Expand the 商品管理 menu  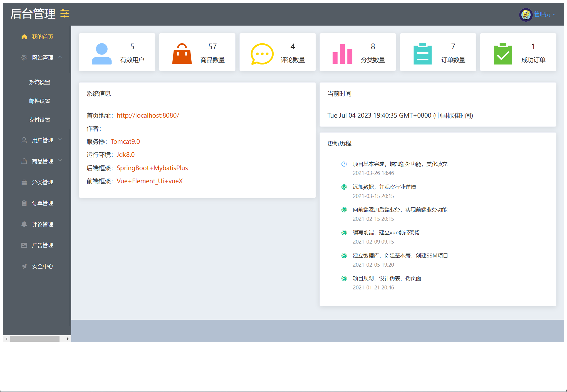(42, 161)
